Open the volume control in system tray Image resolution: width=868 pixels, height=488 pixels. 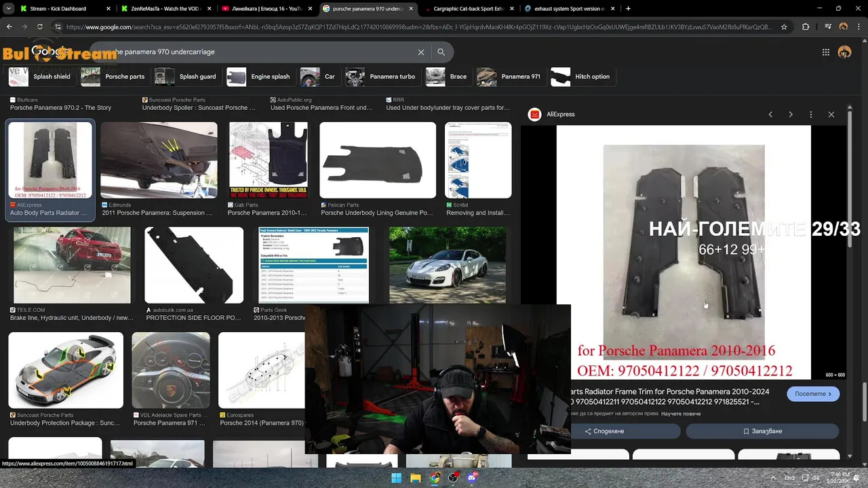[816, 478]
